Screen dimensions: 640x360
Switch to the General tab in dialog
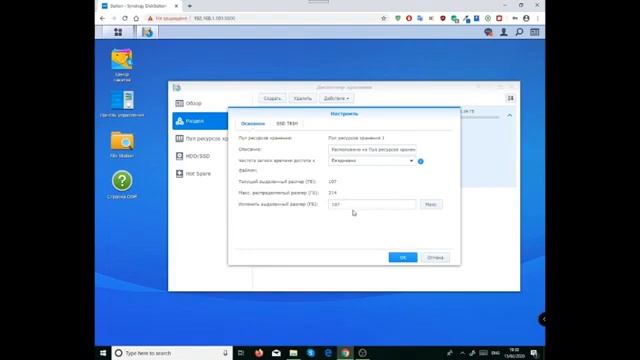[253, 124]
